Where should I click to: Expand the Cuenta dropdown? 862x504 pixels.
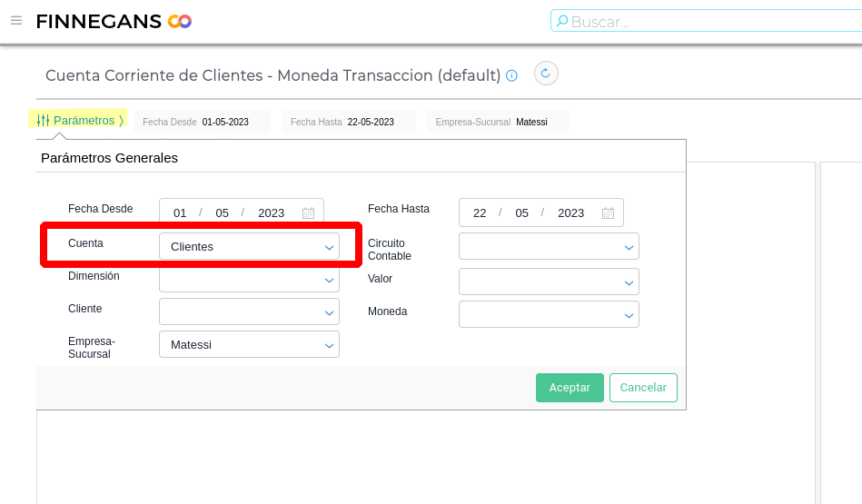329,247
